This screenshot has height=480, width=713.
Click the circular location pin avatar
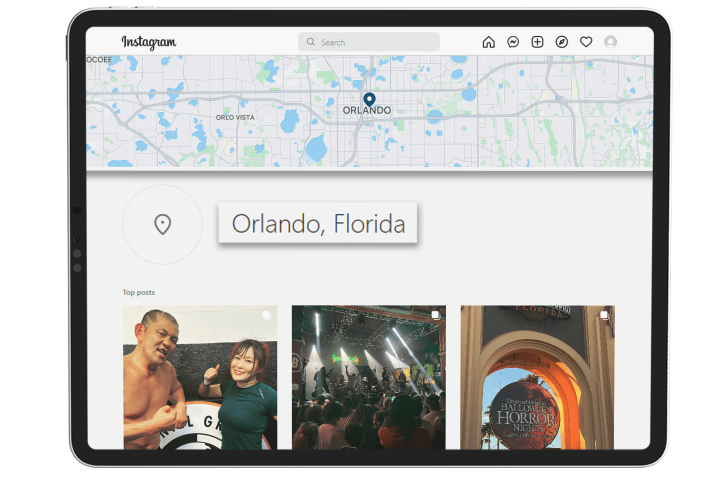162,224
